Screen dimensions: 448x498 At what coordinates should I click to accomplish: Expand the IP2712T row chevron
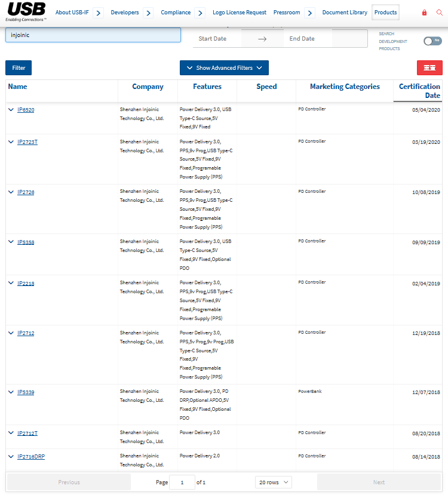[x=11, y=433]
